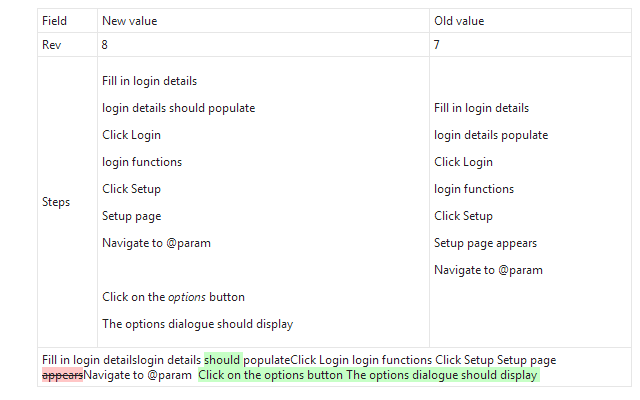Image resolution: width=640 pixels, height=400 pixels.
Task: Click "The options dialogue should display" step
Action: 197,324
